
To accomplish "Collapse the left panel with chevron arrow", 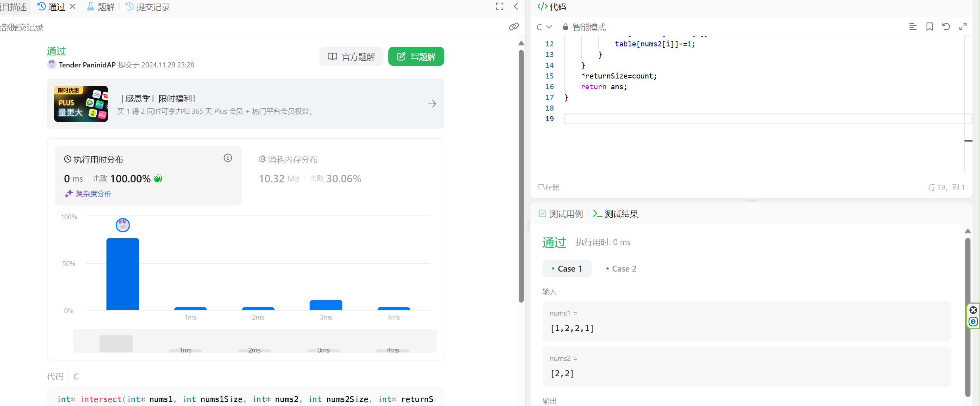I will click(x=516, y=6).
